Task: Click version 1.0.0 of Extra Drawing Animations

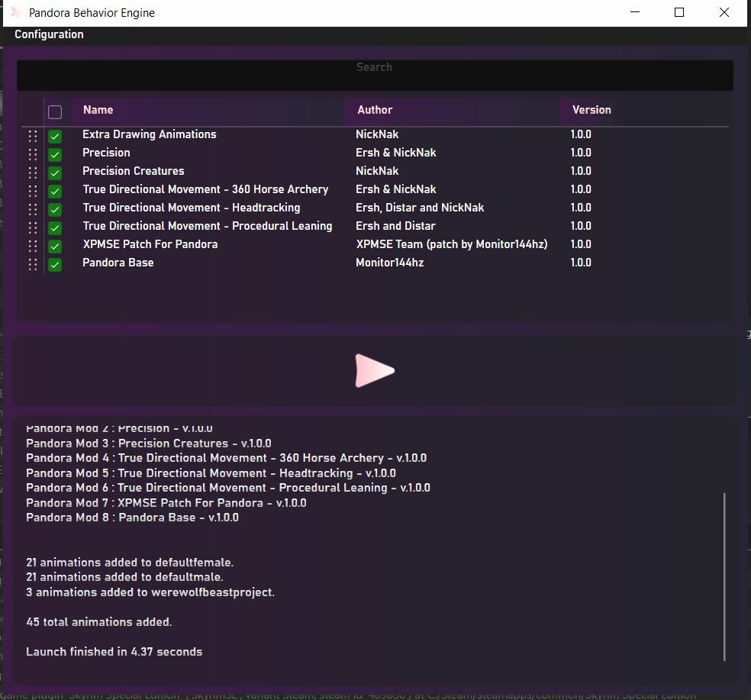Action: [x=581, y=134]
